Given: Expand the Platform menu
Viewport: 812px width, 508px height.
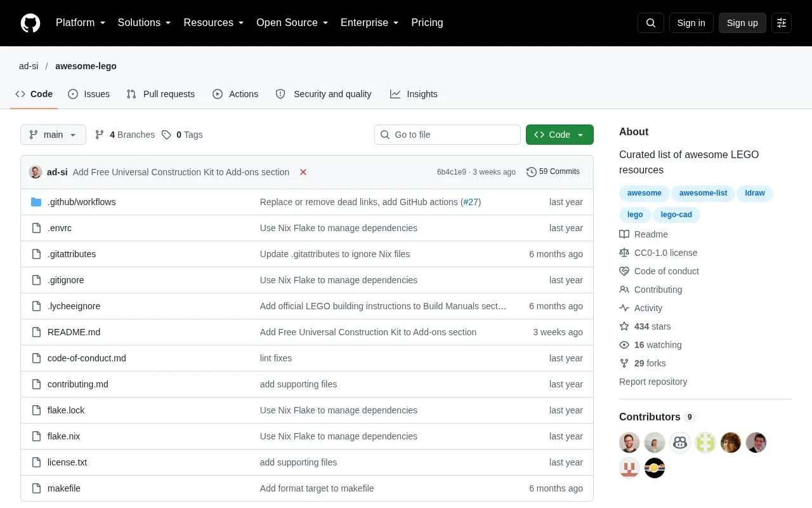Looking at the screenshot, I should (x=81, y=23).
